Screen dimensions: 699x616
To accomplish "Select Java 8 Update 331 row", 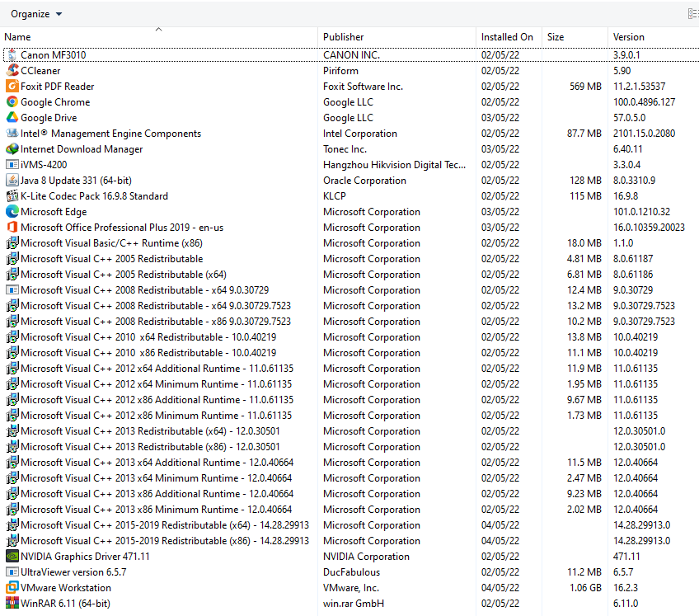I will pos(76,181).
